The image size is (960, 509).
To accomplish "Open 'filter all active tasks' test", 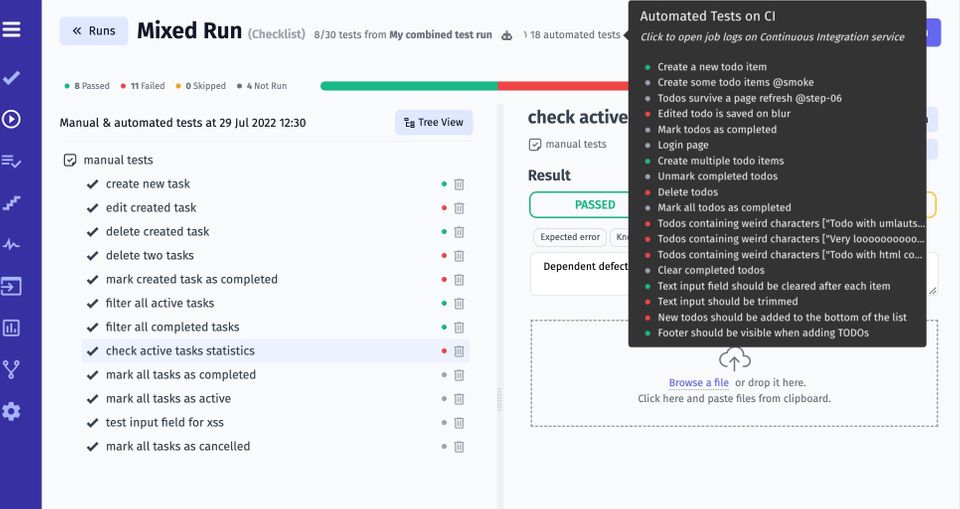I will [160, 303].
